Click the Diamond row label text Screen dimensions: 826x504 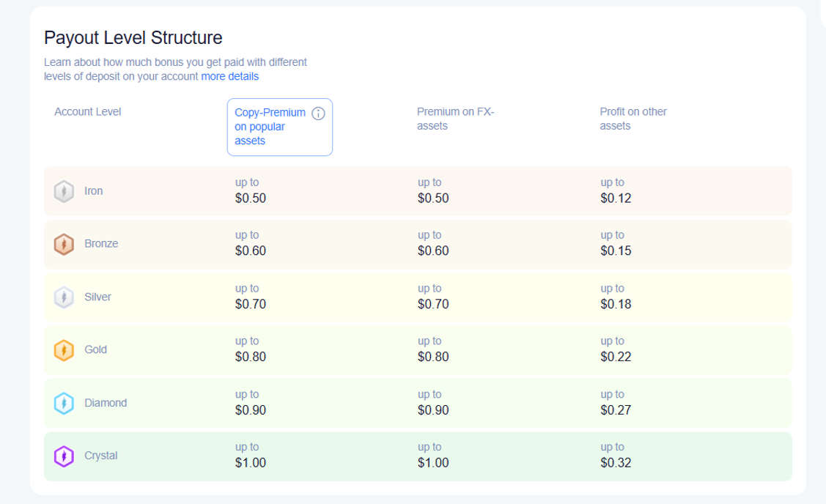coord(106,403)
